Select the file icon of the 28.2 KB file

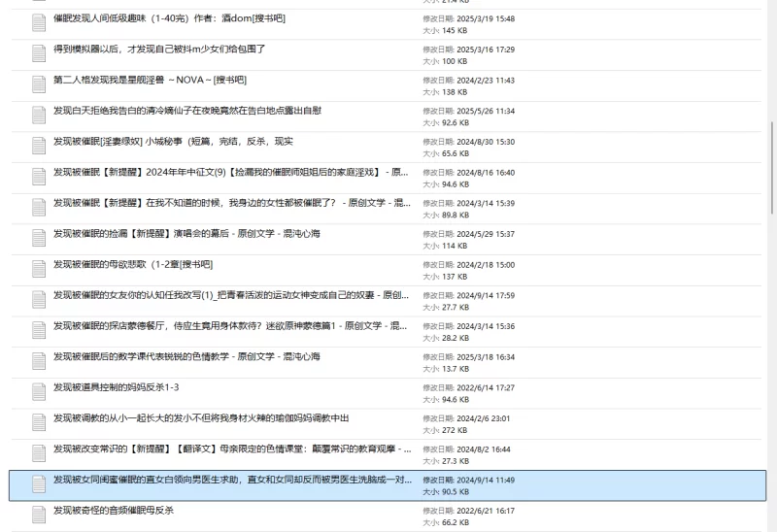(x=39, y=330)
